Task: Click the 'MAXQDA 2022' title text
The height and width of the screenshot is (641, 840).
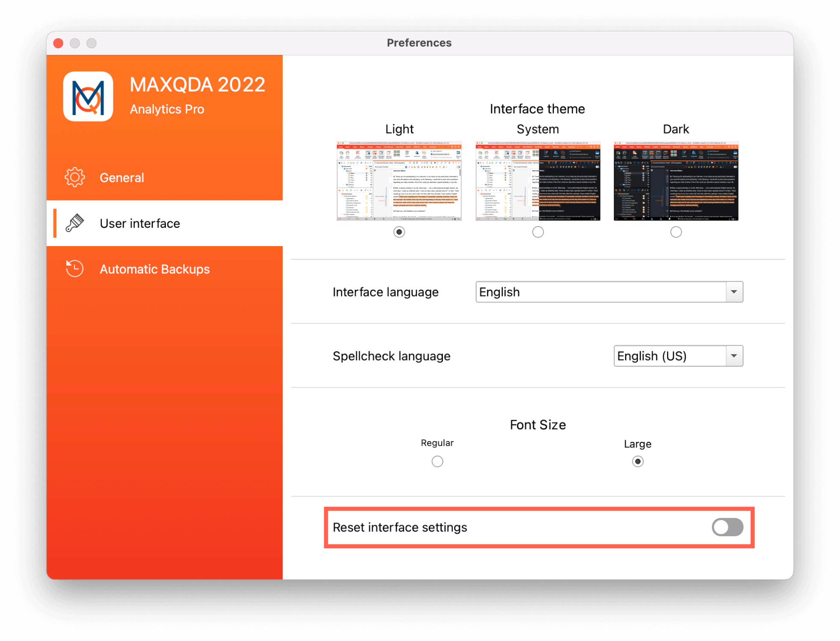Action: pyautogui.click(x=197, y=85)
